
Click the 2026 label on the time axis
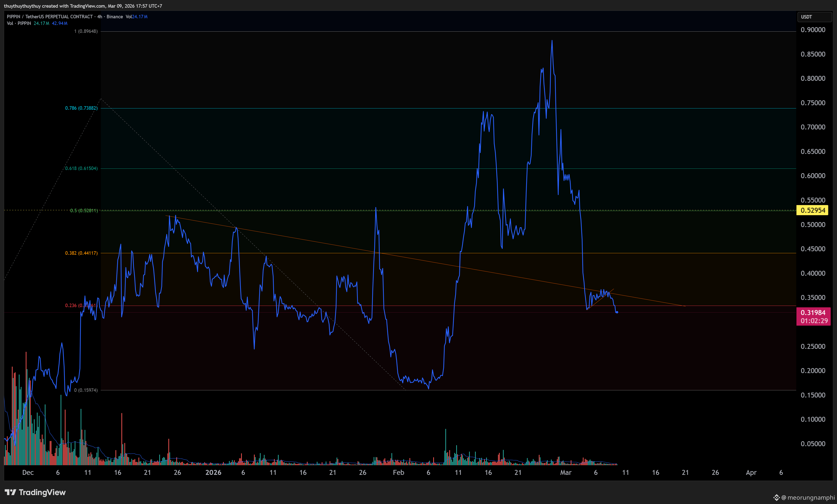point(213,472)
